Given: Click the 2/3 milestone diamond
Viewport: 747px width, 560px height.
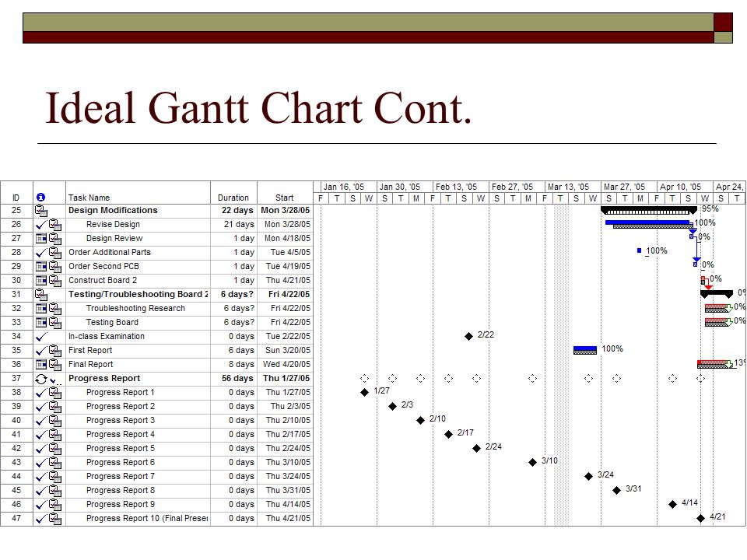Looking at the screenshot, I should 392,406.
